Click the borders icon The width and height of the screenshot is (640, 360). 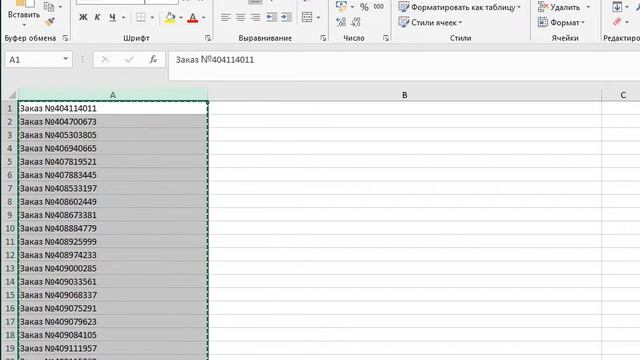[x=141, y=17]
